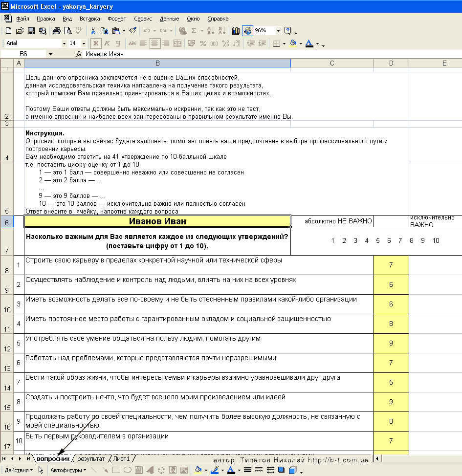
Task: Expand the Действия menu
Action: [x=19, y=470]
